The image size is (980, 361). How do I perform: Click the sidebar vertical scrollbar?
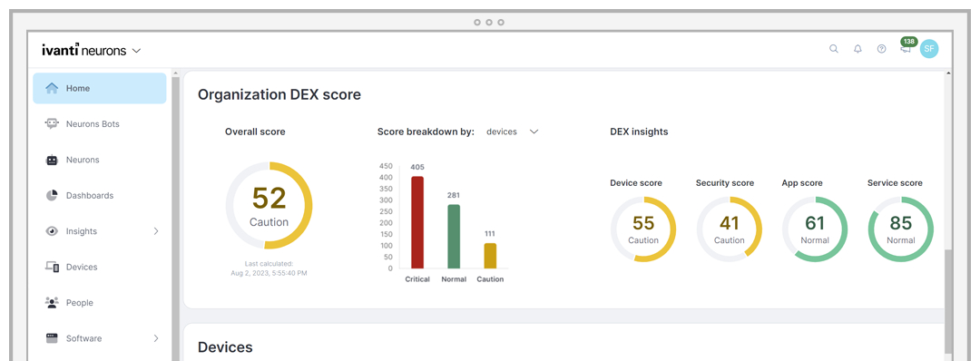(176, 219)
